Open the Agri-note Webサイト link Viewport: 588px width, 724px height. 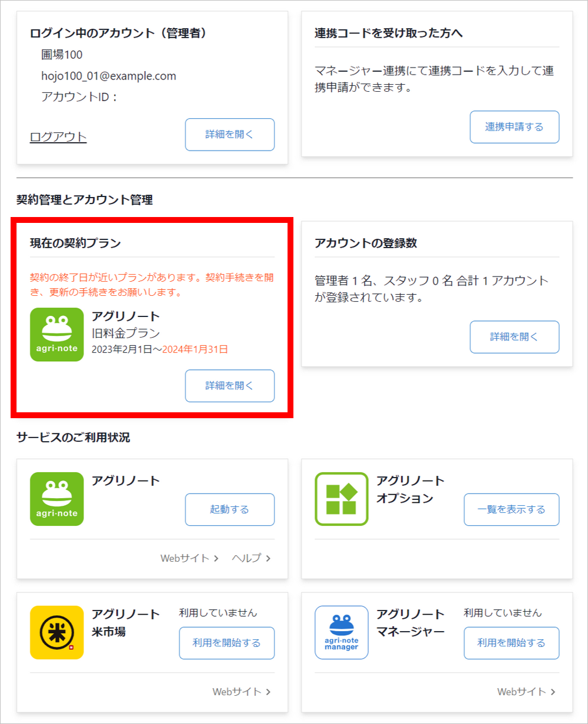pos(189,558)
